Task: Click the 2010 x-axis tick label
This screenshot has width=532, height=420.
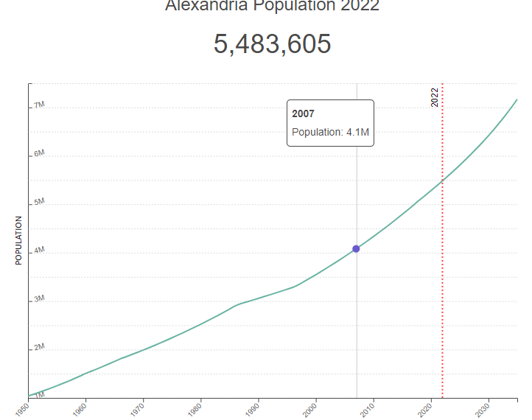Action: pos(368,409)
